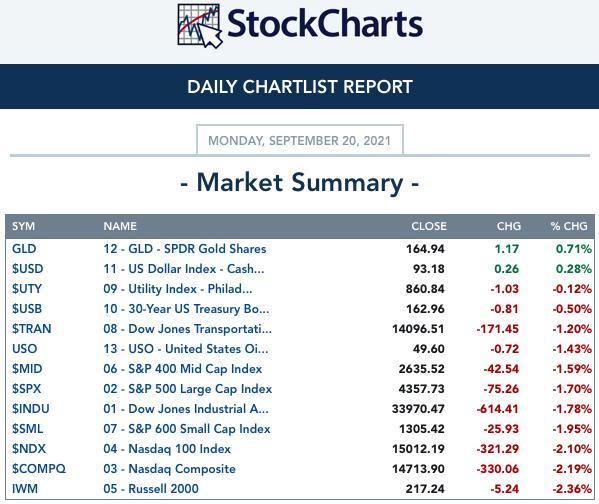Open Dow Jones Transportation chart name link
The height and width of the screenshot is (504, 599).
click(x=187, y=329)
